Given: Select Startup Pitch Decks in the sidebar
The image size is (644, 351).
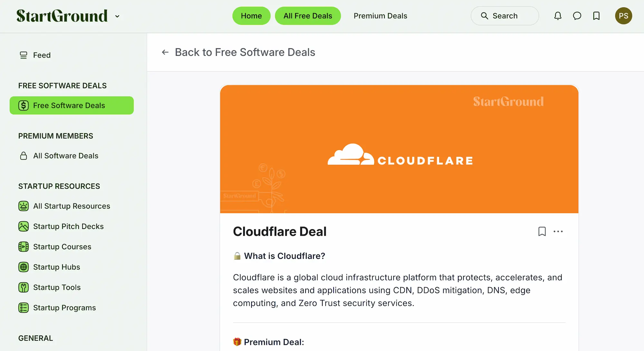Looking at the screenshot, I should coord(68,226).
